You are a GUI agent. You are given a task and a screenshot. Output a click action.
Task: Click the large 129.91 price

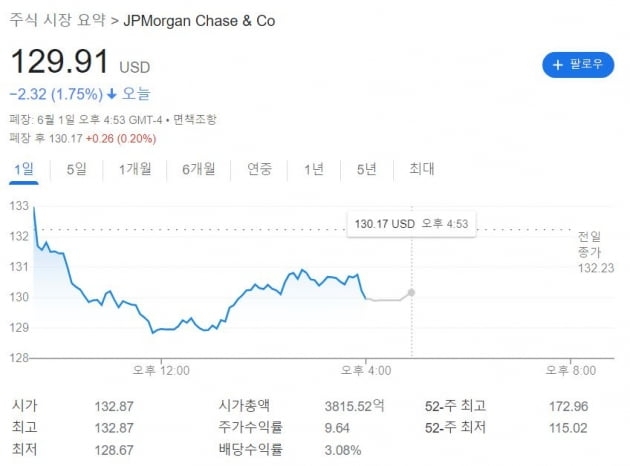coord(60,62)
